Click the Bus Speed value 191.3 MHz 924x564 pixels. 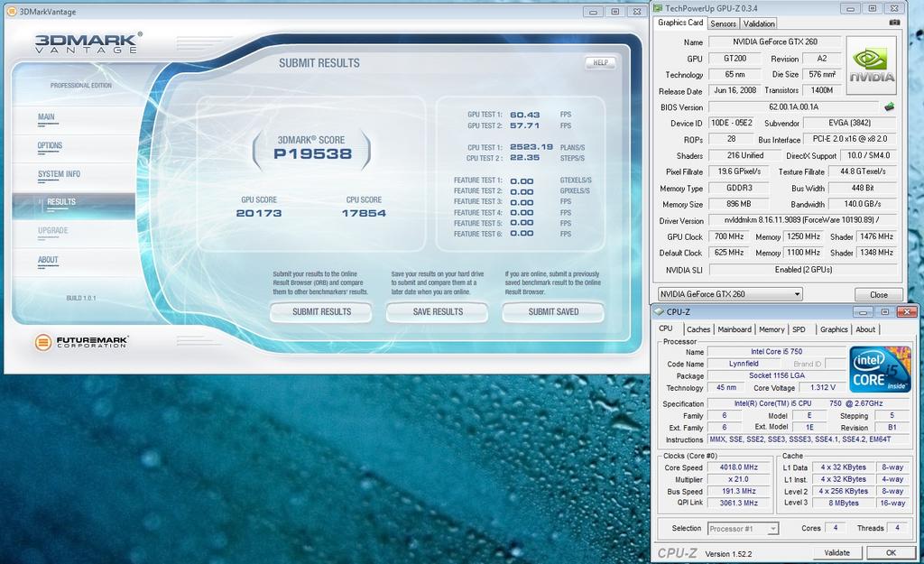coord(738,491)
